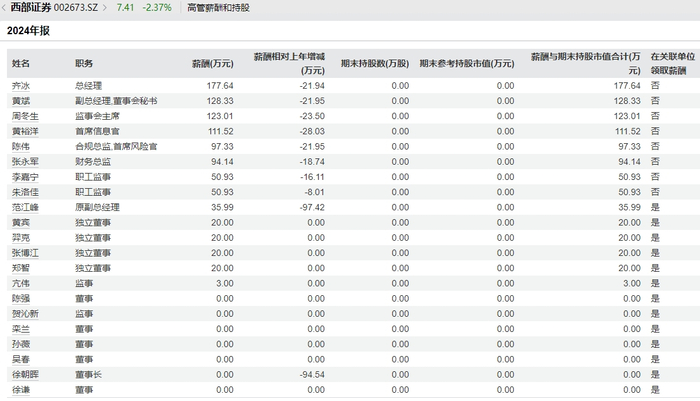This screenshot has height=401, width=700.
Task: Select 黄斌's 128.33 value in 薪酬(万元) column
Action: (x=220, y=101)
